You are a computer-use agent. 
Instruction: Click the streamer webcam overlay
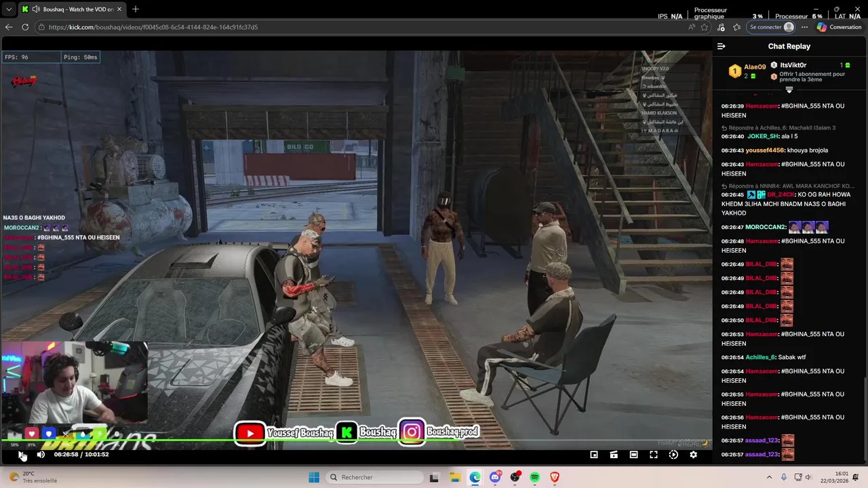pyautogui.click(x=73, y=383)
